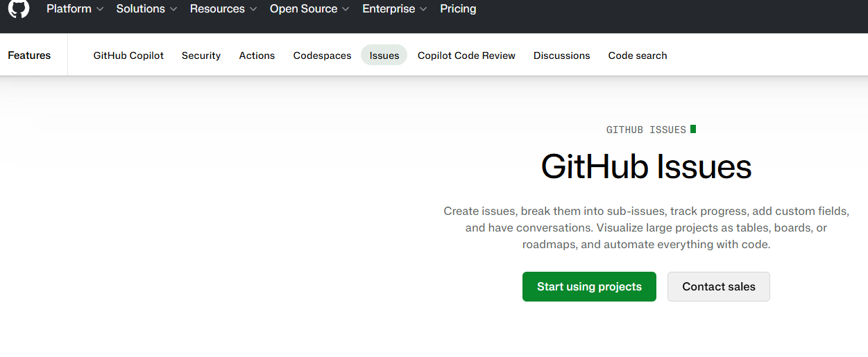The image size is (868, 357).
Task: Switch to the Actions tab
Action: pos(257,55)
